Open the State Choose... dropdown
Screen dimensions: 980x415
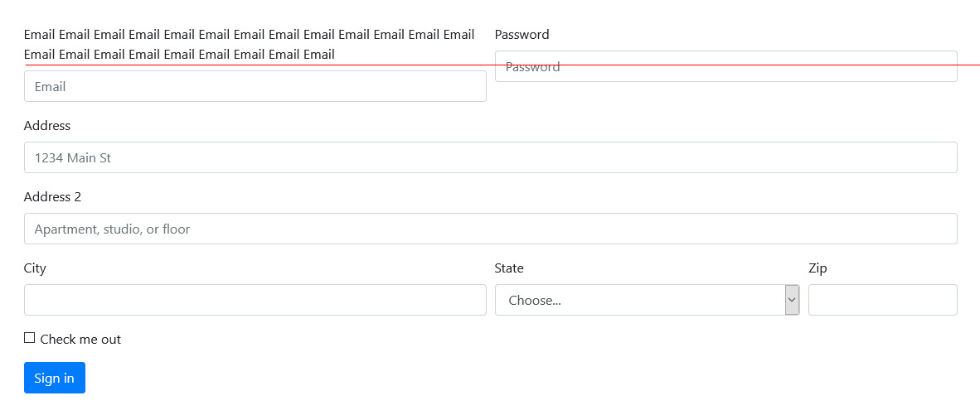pos(647,300)
